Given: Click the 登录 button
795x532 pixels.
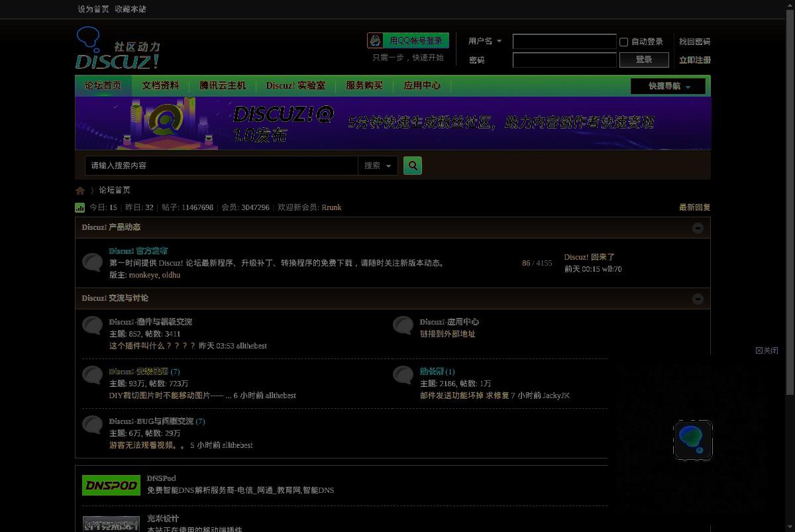Looking at the screenshot, I should tap(643, 60).
